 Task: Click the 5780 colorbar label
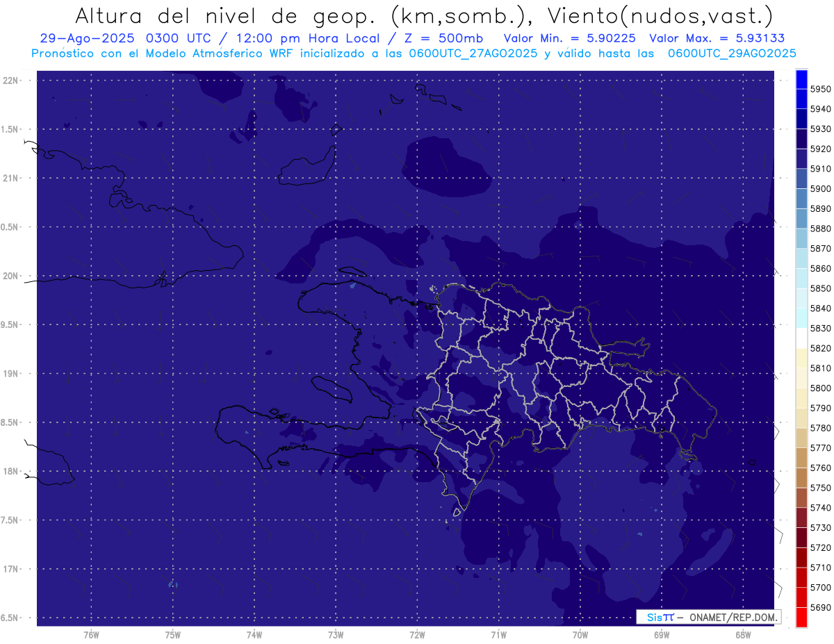pyautogui.click(x=821, y=429)
